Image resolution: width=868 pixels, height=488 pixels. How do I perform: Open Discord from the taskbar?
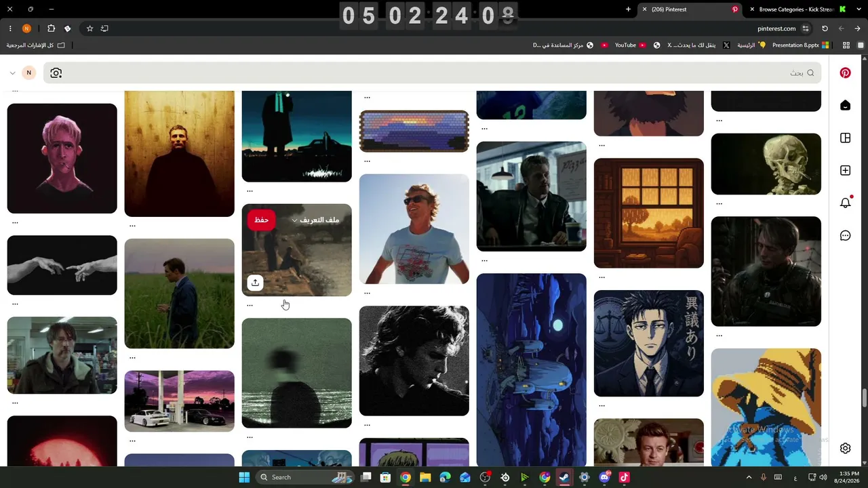click(x=604, y=477)
